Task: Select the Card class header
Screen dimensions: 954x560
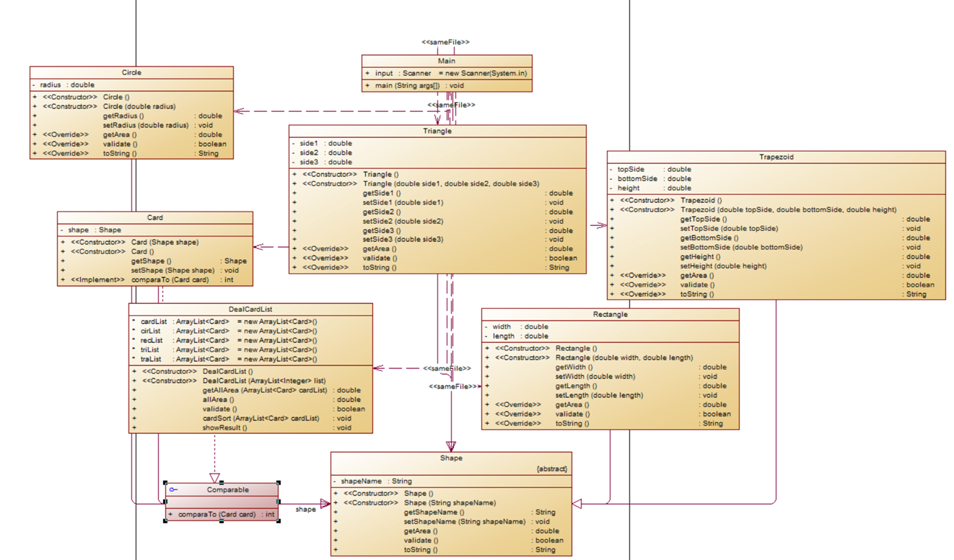Action: (155, 217)
